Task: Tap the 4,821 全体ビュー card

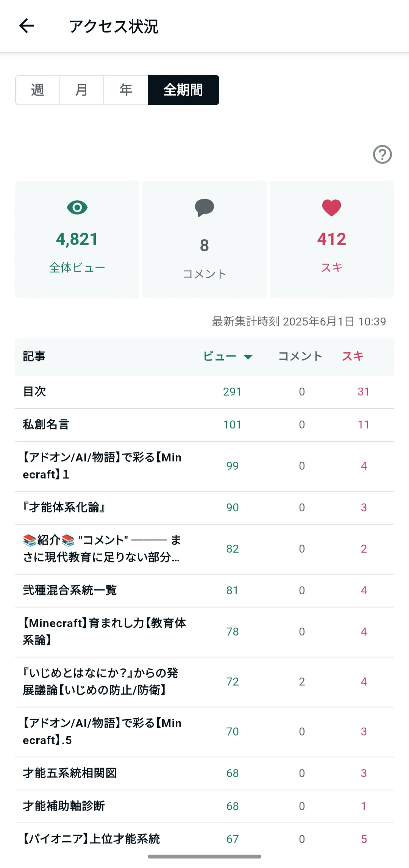Action: coord(77,240)
